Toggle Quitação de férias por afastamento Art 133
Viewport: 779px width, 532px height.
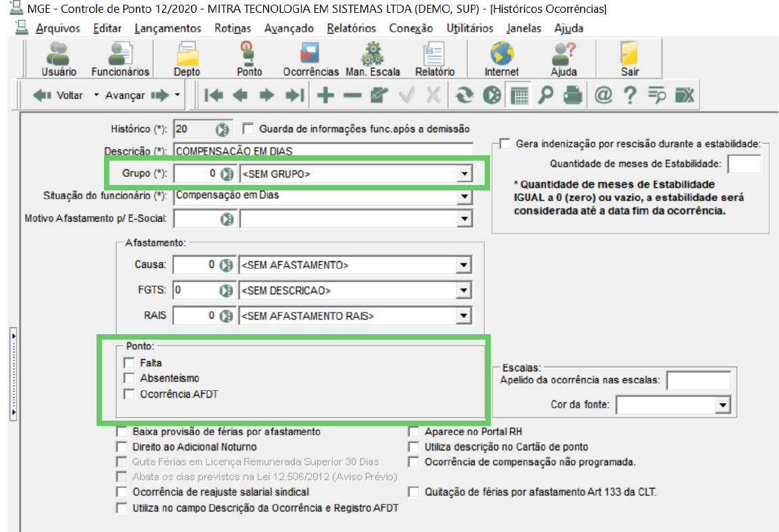[413, 491]
